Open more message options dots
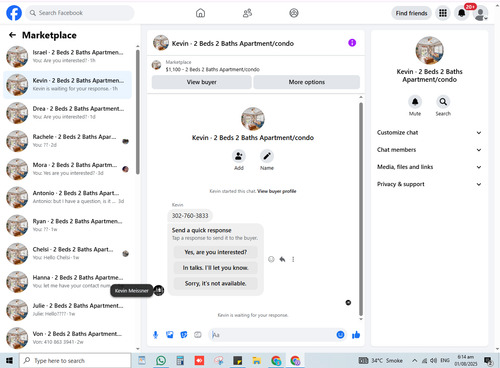 point(293,259)
